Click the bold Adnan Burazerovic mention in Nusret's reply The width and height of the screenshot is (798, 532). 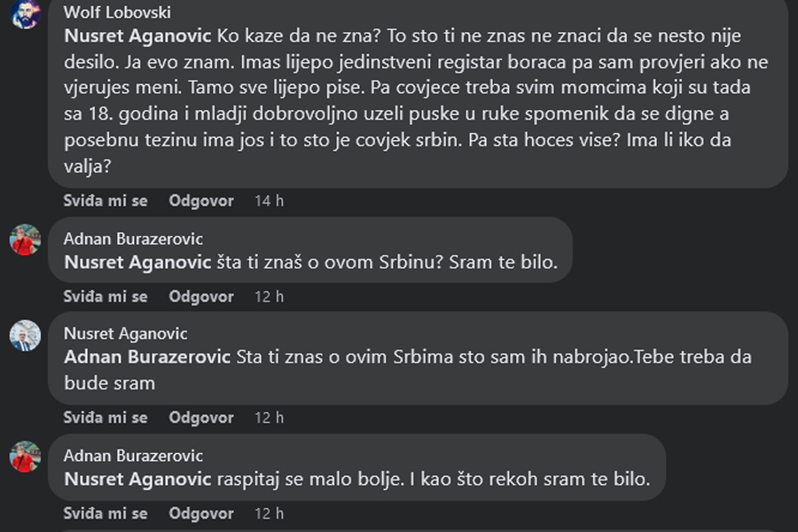[148, 357]
